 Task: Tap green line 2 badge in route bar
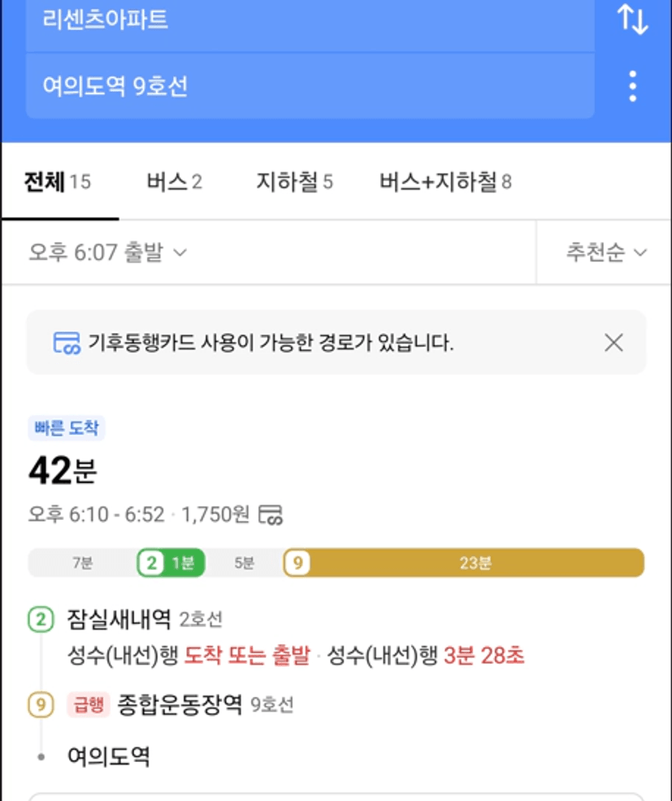click(x=151, y=563)
